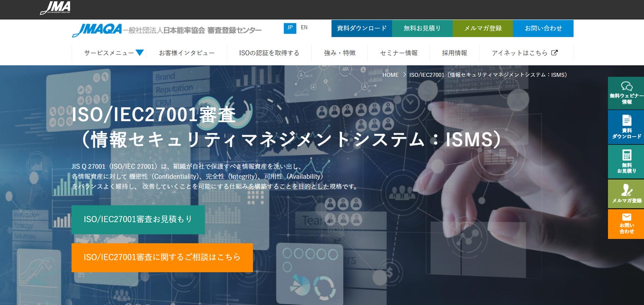The image size is (644, 305).
Task: Click お問い合わせ header button
Action: pos(543,29)
